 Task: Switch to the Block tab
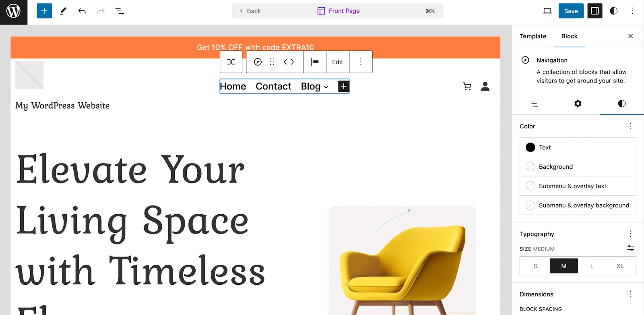click(569, 36)
